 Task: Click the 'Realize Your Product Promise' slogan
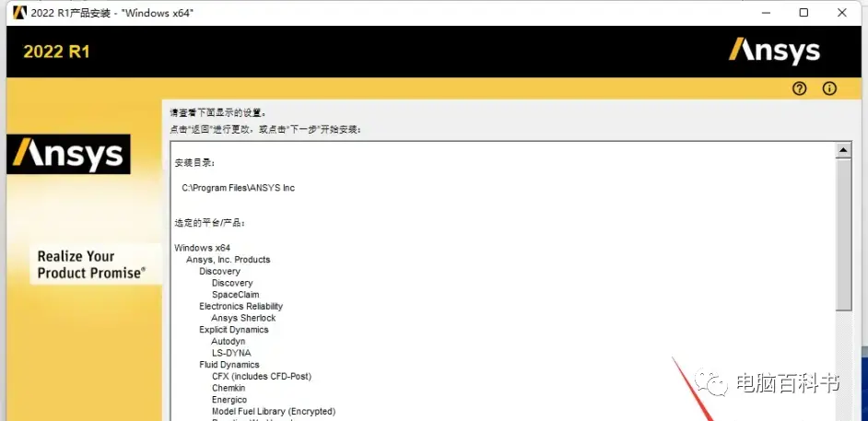91,264
